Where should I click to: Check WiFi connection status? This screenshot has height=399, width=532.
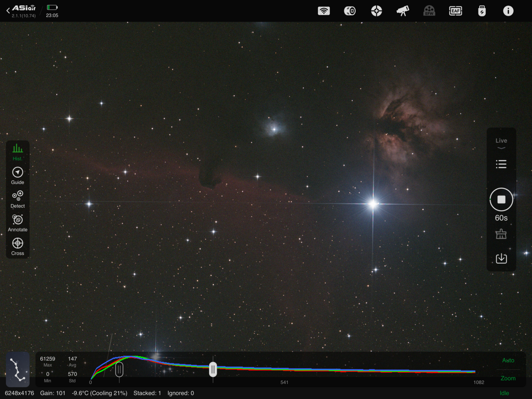tap(324, 11)
